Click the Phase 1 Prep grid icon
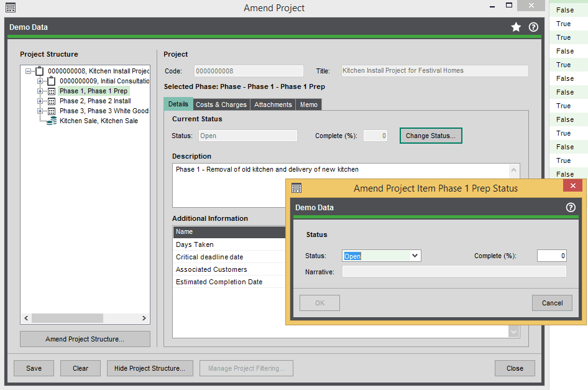The height and width of the screenshot is (390, 588). tap(52, 91)
